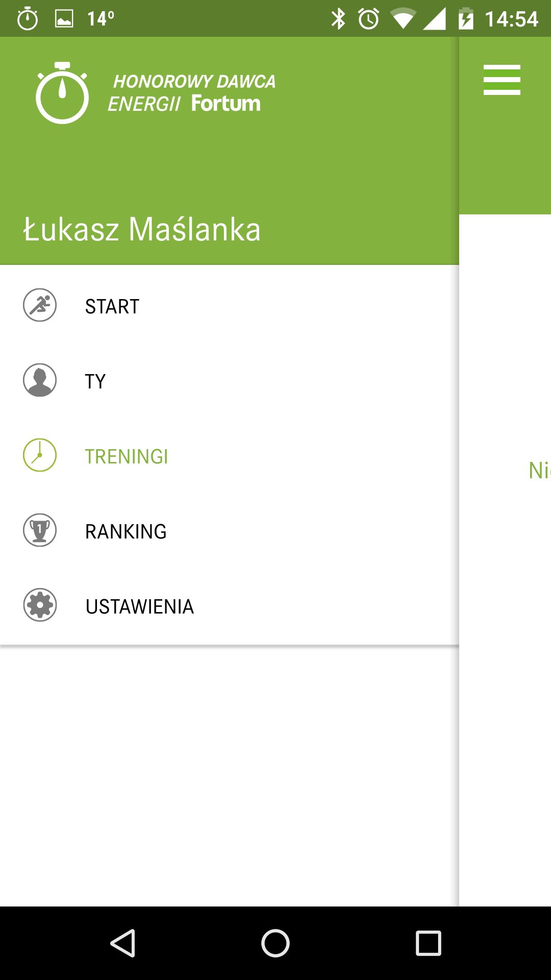Select the TRENINGI menu entry
This screenshot has width=551, height=980.
tap(230, 456)
